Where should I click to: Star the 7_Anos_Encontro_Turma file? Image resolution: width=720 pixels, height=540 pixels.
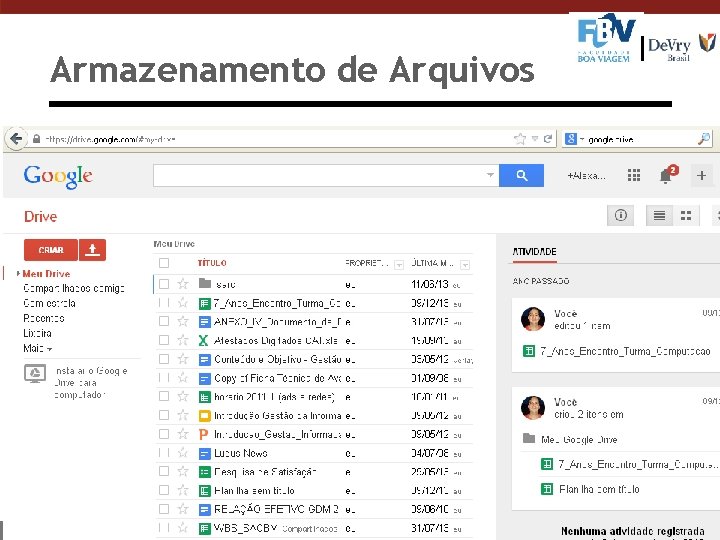(183, 303)
